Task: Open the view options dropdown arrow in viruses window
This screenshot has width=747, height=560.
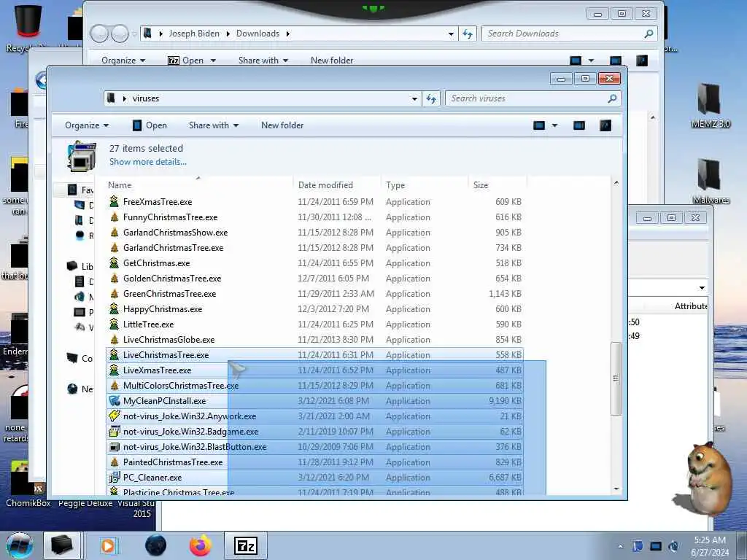Action: 554,125
